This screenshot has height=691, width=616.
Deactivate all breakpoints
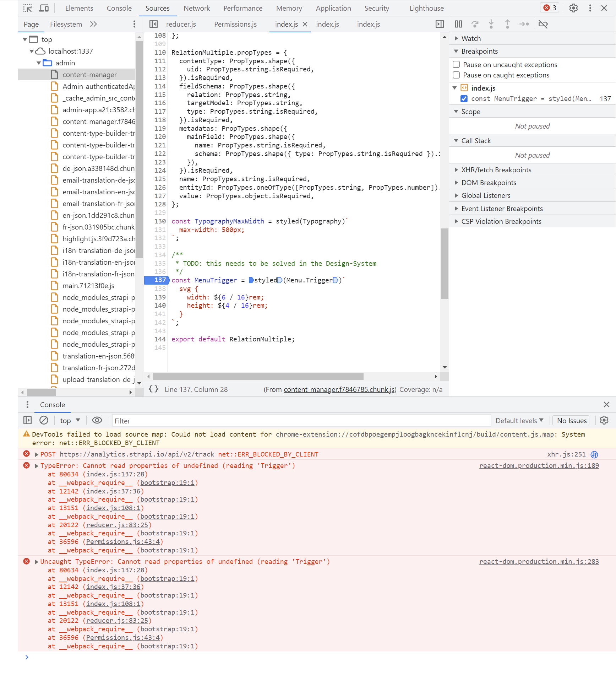(x=543, y=24)
